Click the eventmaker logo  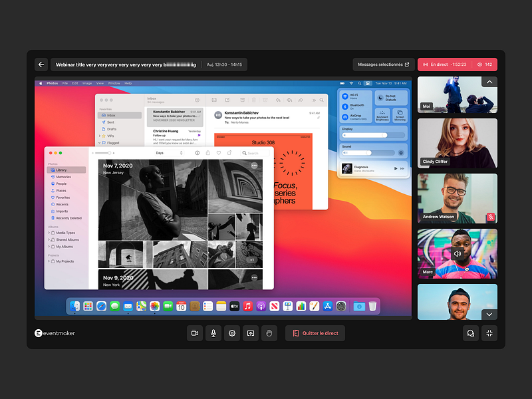click(x=55, y=333)
